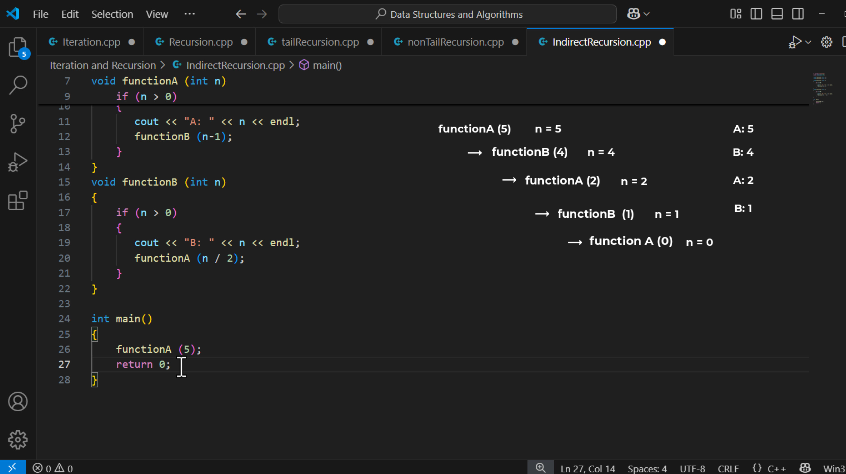Screen dimensions: 846x474
Task: Open the Selection menu
Action: (x=112, y=14)
